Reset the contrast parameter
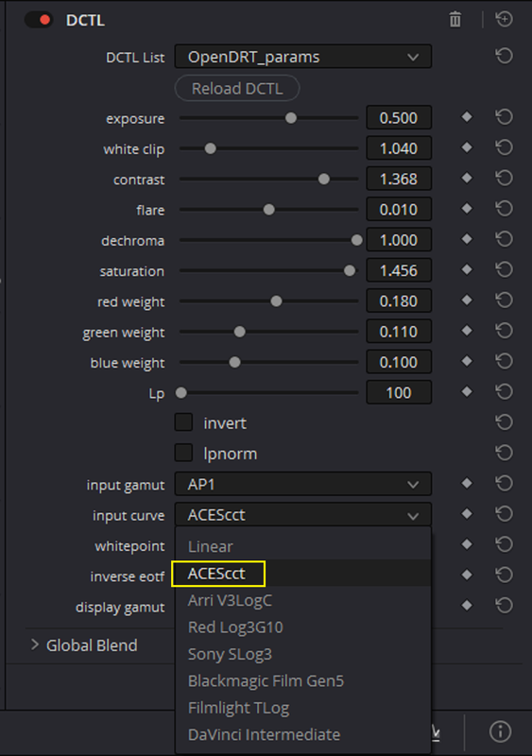Screen dimensions: 532x756 504,179
